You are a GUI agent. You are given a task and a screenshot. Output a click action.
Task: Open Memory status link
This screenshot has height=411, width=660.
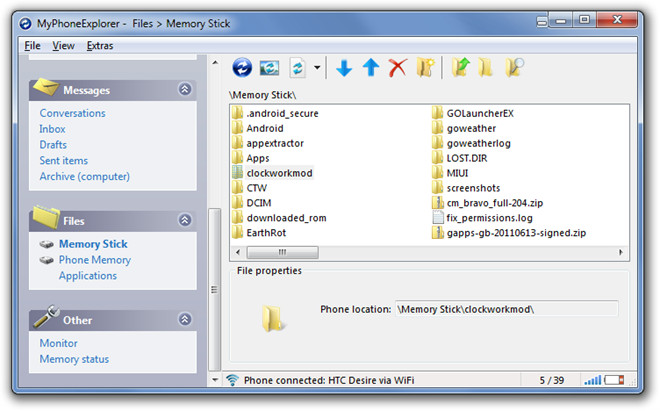pos(74,359)
